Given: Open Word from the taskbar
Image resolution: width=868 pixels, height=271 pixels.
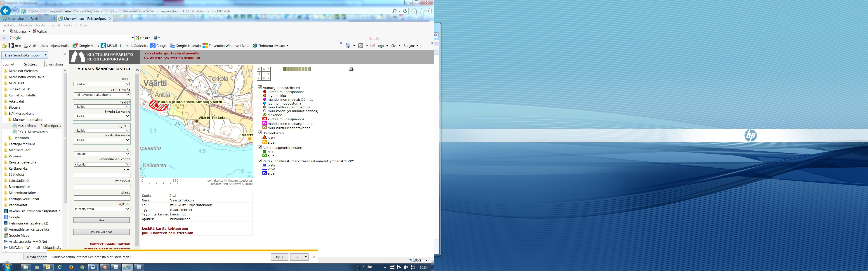Looking at the screenshot, I should click(x=93, y=267).
